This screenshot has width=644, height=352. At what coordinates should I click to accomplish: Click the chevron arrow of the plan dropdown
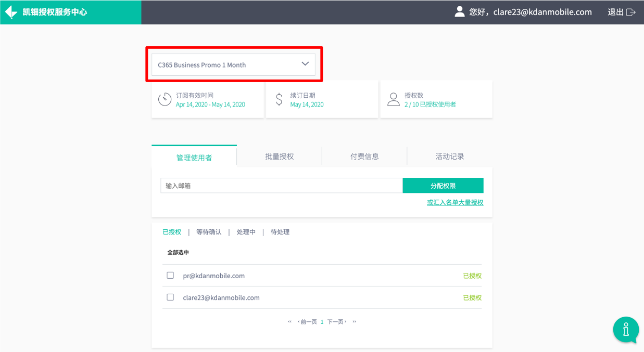(x=305, y=64)
